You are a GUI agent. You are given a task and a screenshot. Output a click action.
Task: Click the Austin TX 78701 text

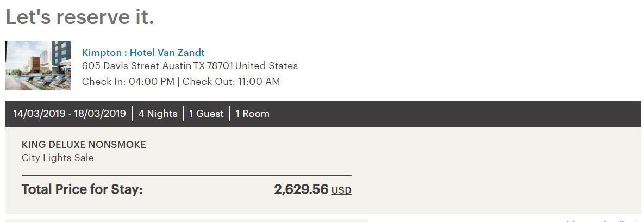[x=198, y=66]
